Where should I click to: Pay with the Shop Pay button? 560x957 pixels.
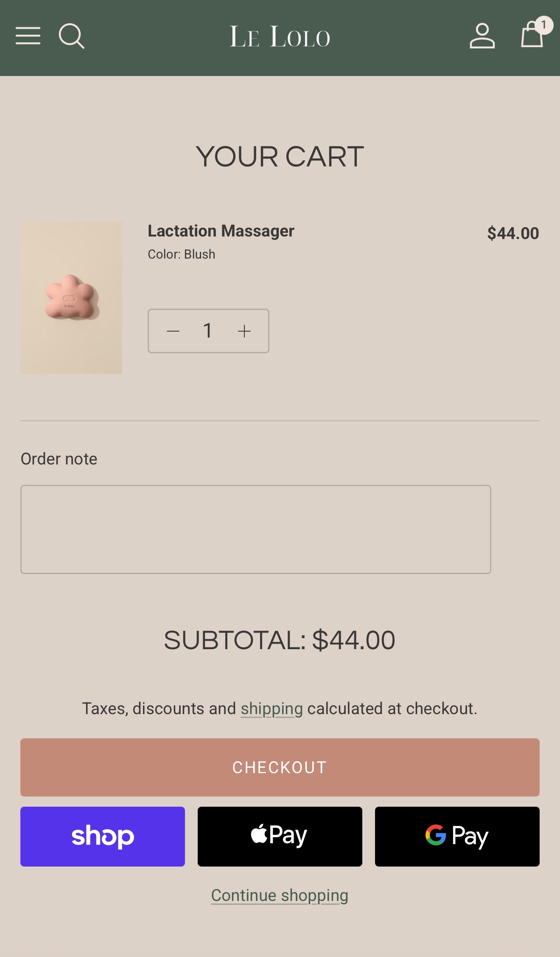pos(103,836)
